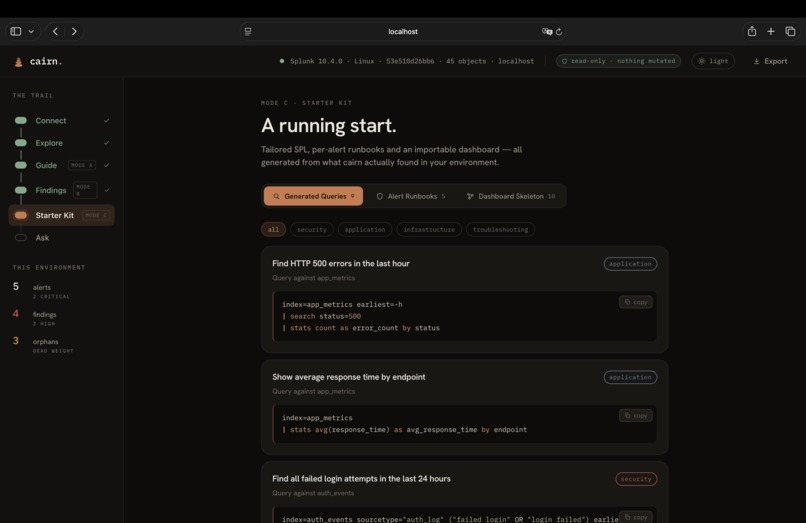Click the Connect completed checkmark
Viewport: 806px width, 523px height.
[106, 120]
